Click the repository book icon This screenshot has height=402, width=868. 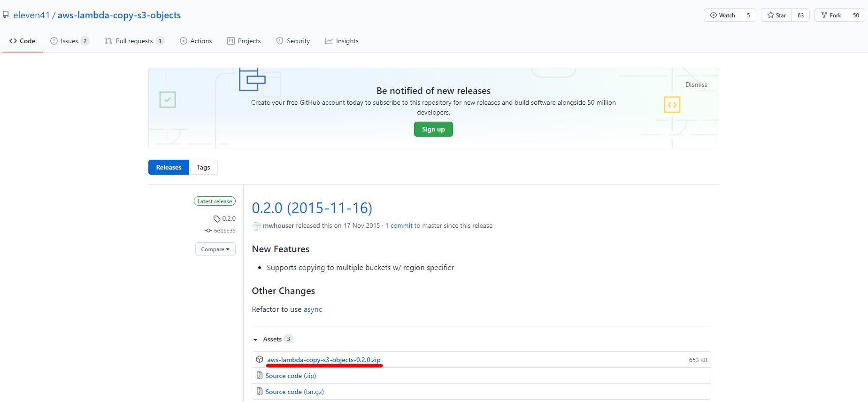(x=6, y=15)
